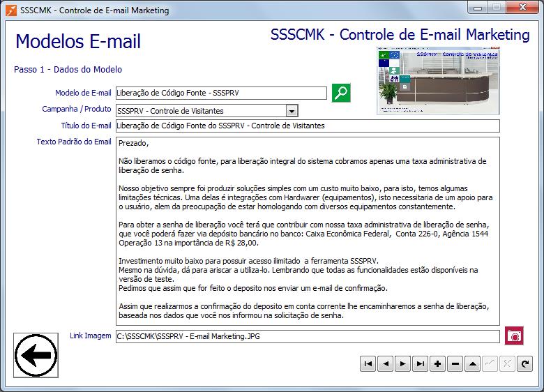
Task: Click the edit record up-triangle button
Action: click(473, 364)
